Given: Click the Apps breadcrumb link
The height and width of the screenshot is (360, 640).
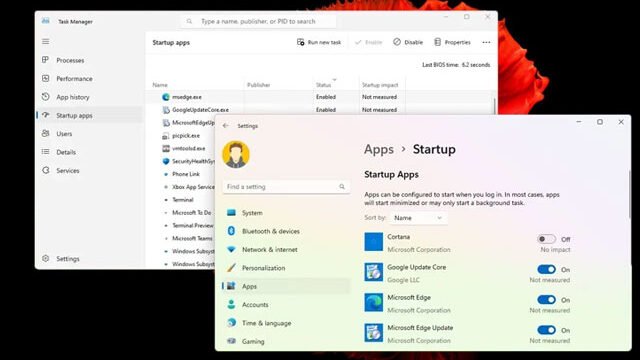Looking at the screenshot, I should pos(379,149).
